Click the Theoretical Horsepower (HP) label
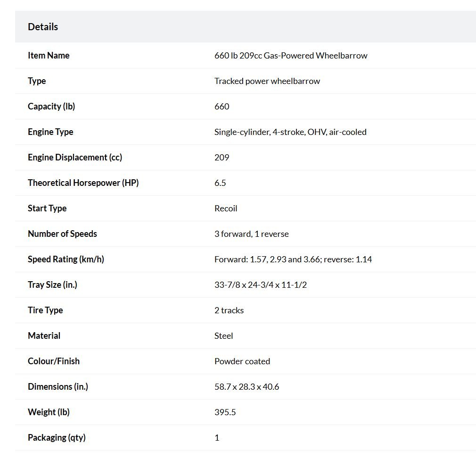476x460 pixels. click(83, 183)
